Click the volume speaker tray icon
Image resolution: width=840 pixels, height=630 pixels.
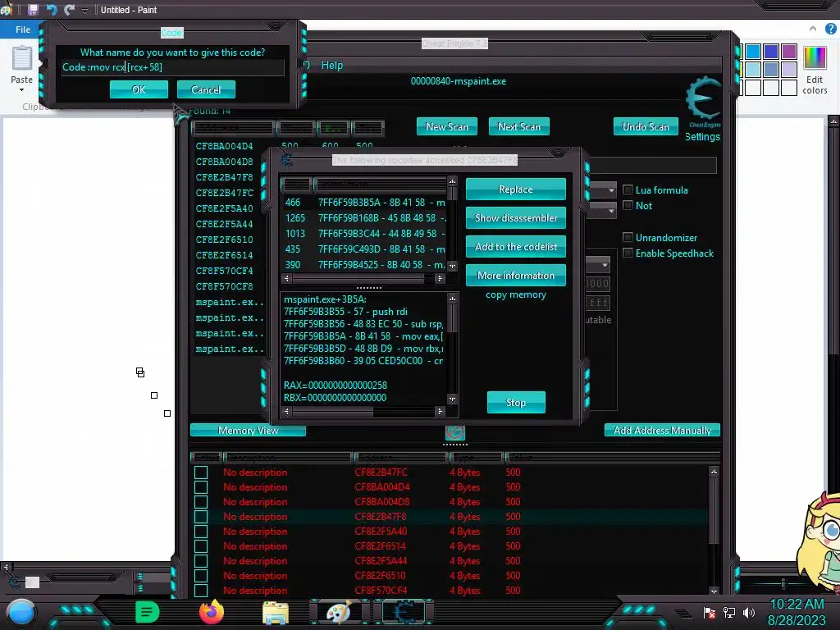pos(748,612)
